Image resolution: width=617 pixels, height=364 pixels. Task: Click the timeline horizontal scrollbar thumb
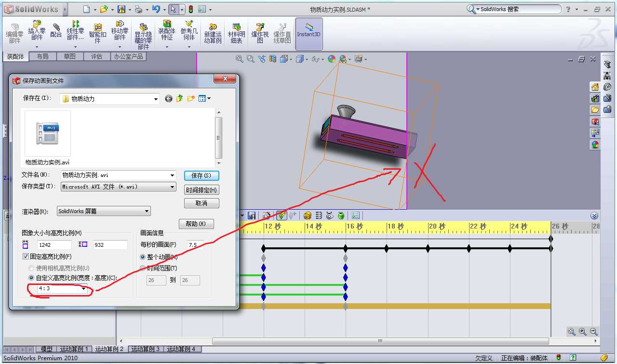coord(380,341)
